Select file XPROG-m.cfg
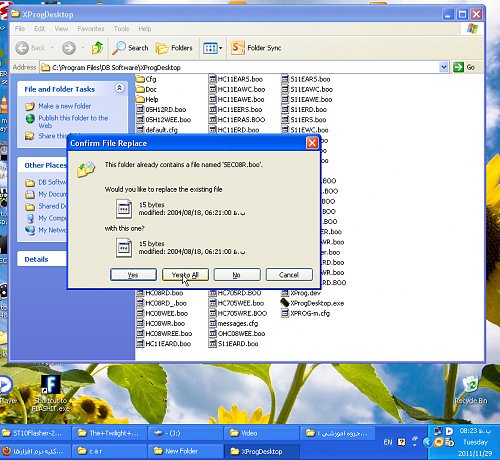The image size is (500, 460). point(306,313)
